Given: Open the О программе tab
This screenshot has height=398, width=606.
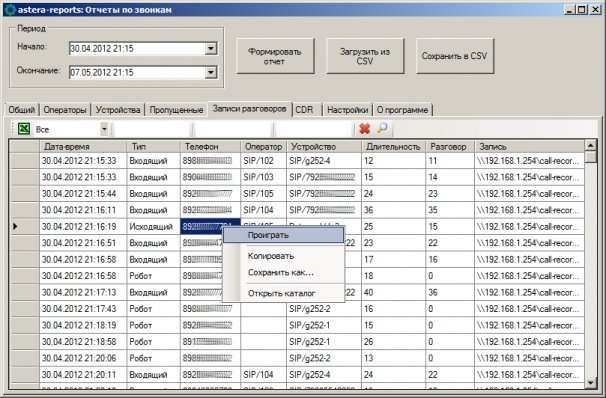Looking at the screenshot, I should [x=402, y=110].
